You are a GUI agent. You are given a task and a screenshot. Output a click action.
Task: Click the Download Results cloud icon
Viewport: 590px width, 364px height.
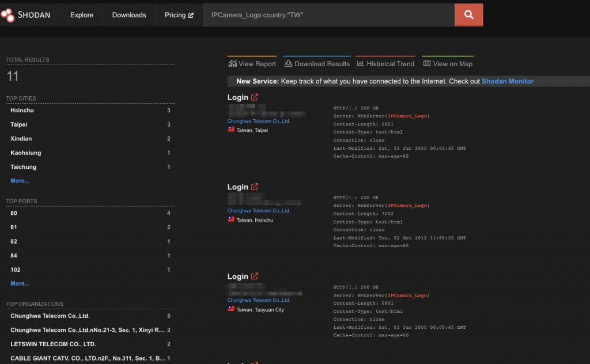288,63
